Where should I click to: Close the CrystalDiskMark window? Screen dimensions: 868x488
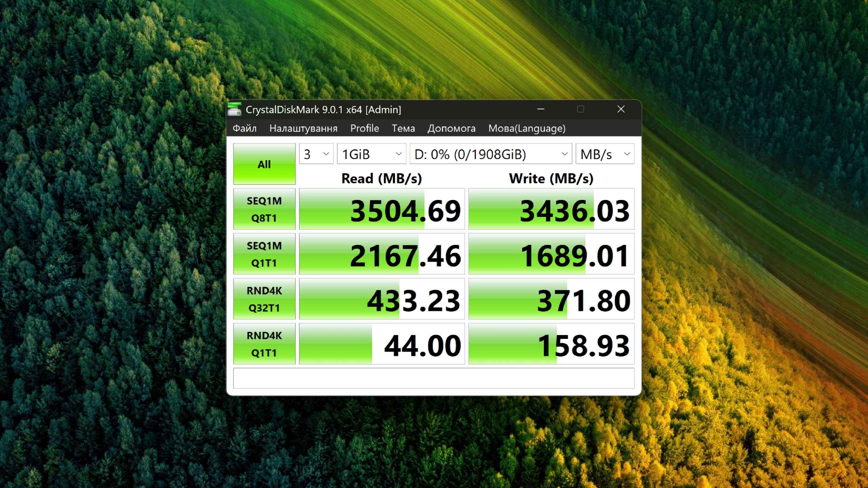tap(621, 109)
